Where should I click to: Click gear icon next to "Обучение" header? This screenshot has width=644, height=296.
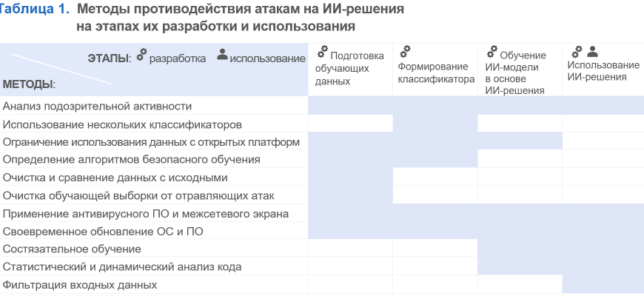[x=492, y=52]
